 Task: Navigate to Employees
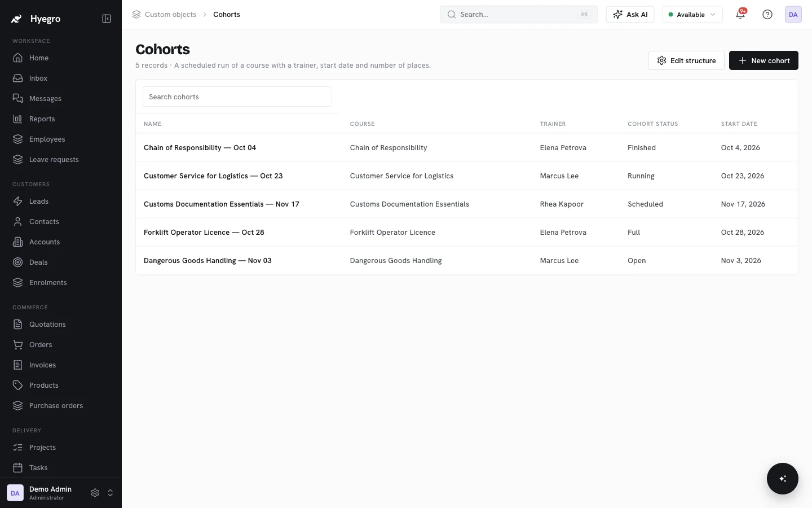click(x=61, y=139)
